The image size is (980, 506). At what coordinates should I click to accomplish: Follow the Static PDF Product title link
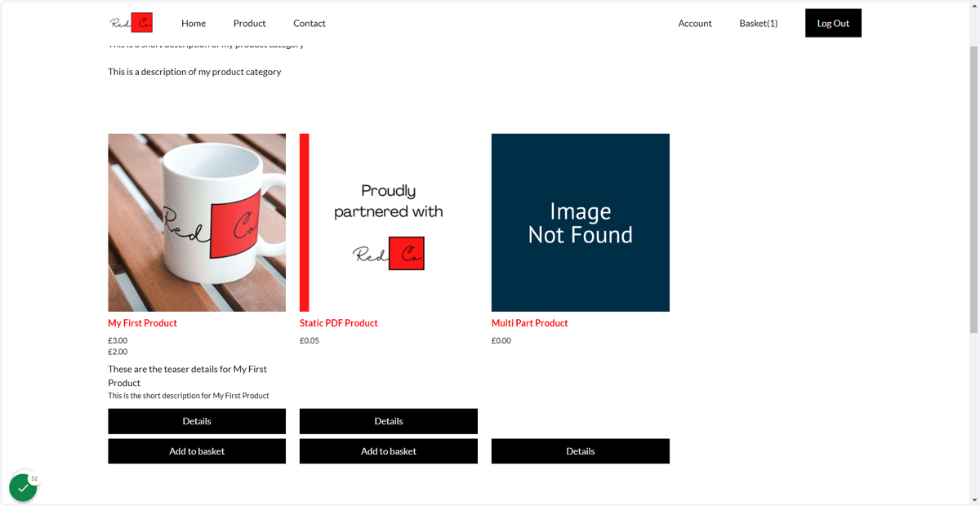[x=339, y=323]
